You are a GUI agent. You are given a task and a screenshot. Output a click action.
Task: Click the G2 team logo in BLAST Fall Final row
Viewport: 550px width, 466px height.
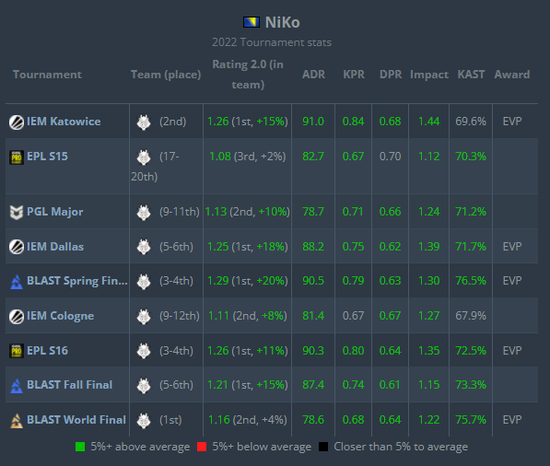(143, 385)
